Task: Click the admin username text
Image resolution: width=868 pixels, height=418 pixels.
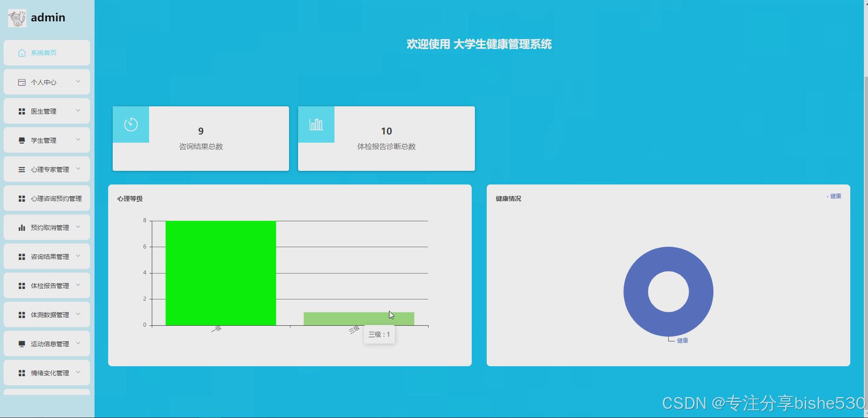Action: point(48,18)
